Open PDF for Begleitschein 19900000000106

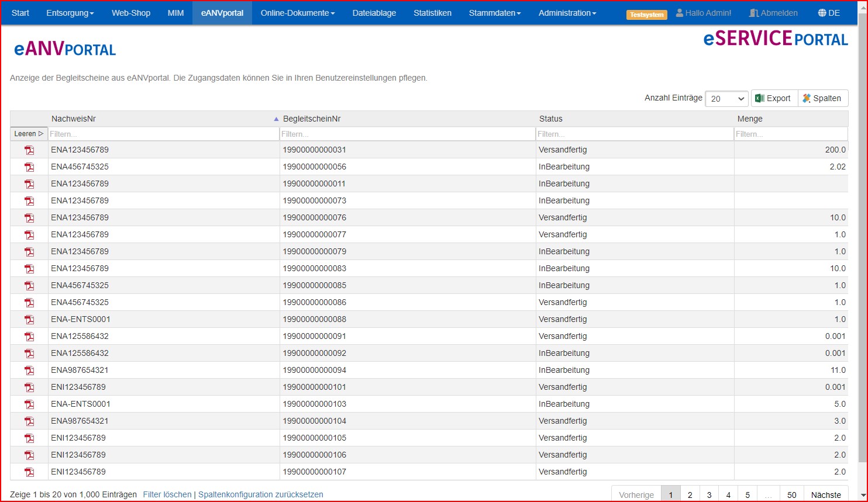tap(29, 455)
